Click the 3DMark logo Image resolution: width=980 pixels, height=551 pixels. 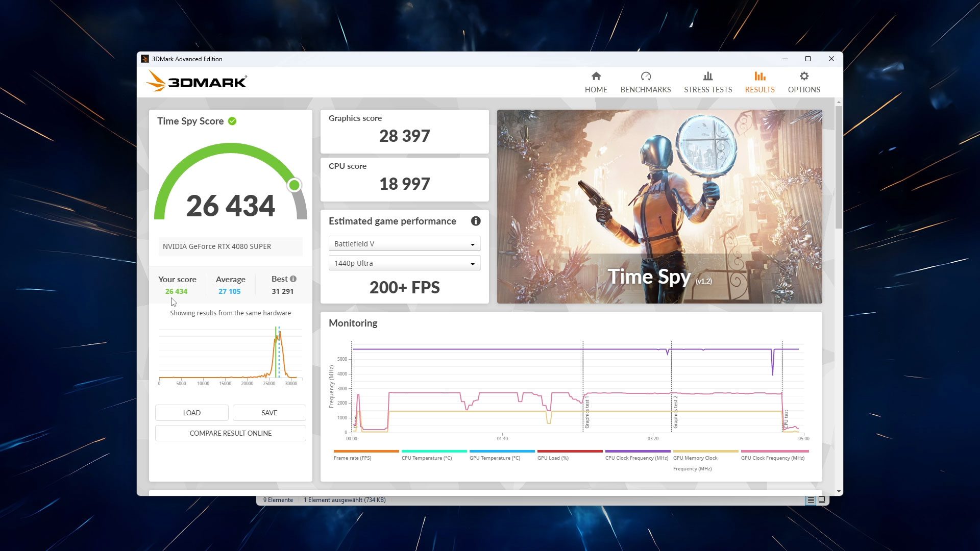tap(197, 82)
